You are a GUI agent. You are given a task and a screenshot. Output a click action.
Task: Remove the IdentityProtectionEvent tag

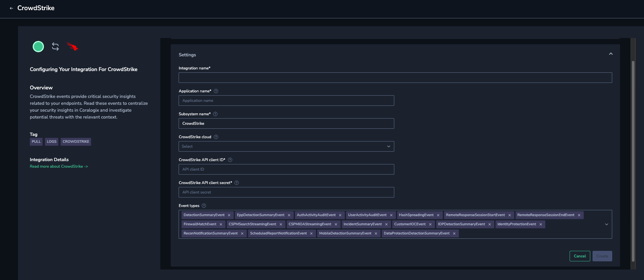[541, 224]
